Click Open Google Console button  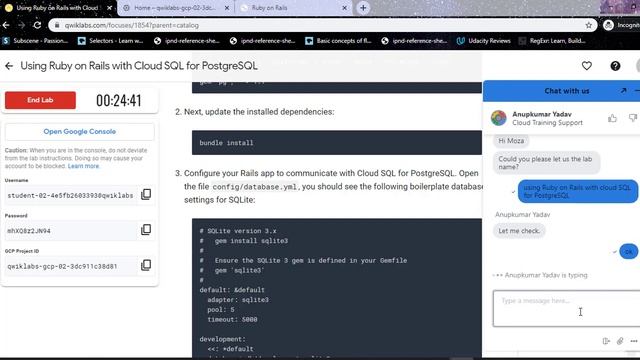click(x=80, y=131)
